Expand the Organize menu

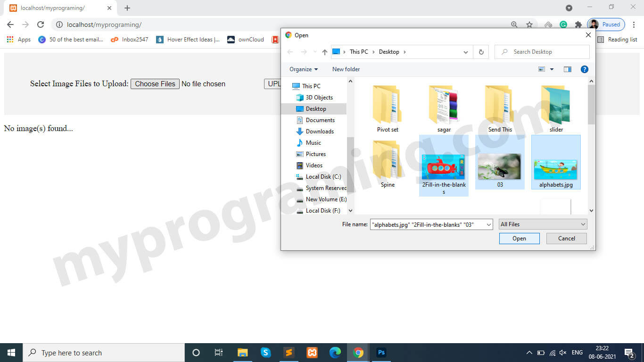[303, 69]
